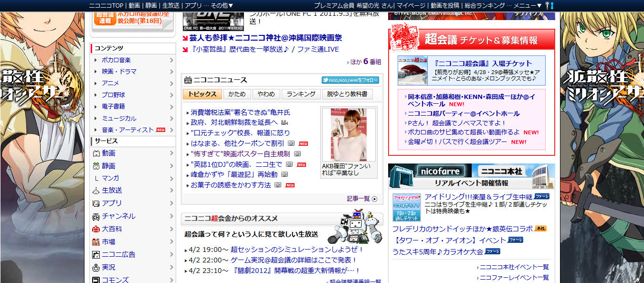Click the ファーレ badge after アイドリング link
Screen dimensions: 644x283
tap(541, 196)
